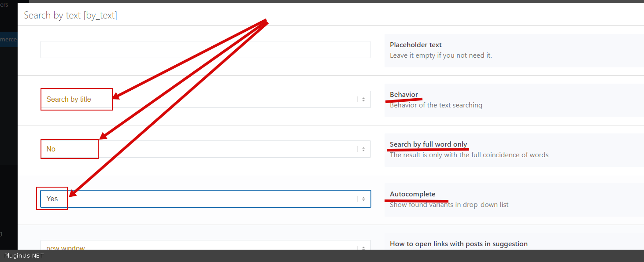This screenshot has width=644, height=262.
Task: Click the 'Behavior' option label
Action: (403, 95)
